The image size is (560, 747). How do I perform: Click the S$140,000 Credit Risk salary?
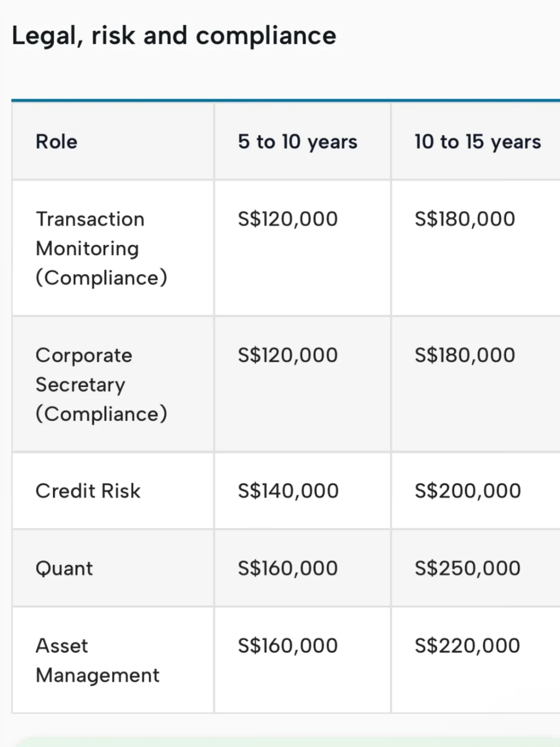pos(288,491)
